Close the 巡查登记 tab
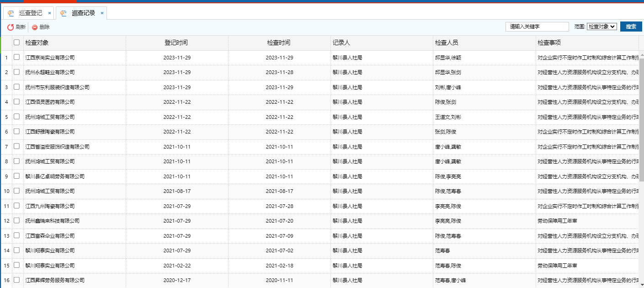The height and width of the screenshot is (288, 644). click(x=49, y=13)
